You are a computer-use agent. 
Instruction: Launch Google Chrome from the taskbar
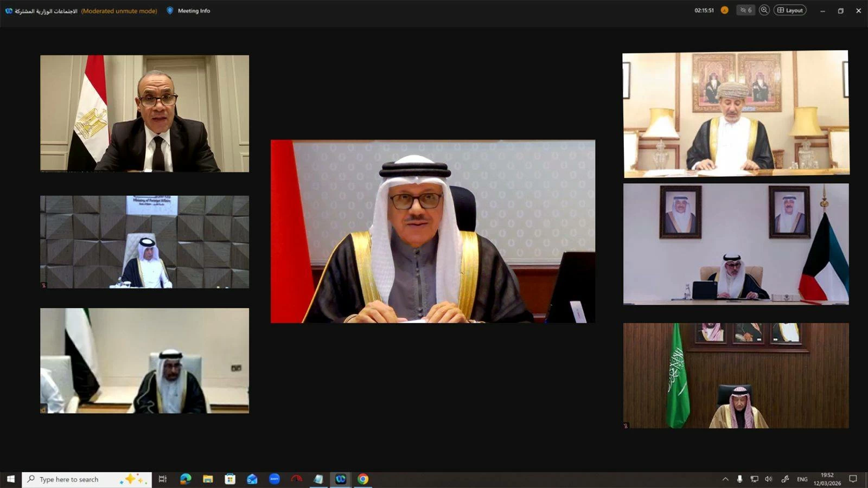coord(362,479)
